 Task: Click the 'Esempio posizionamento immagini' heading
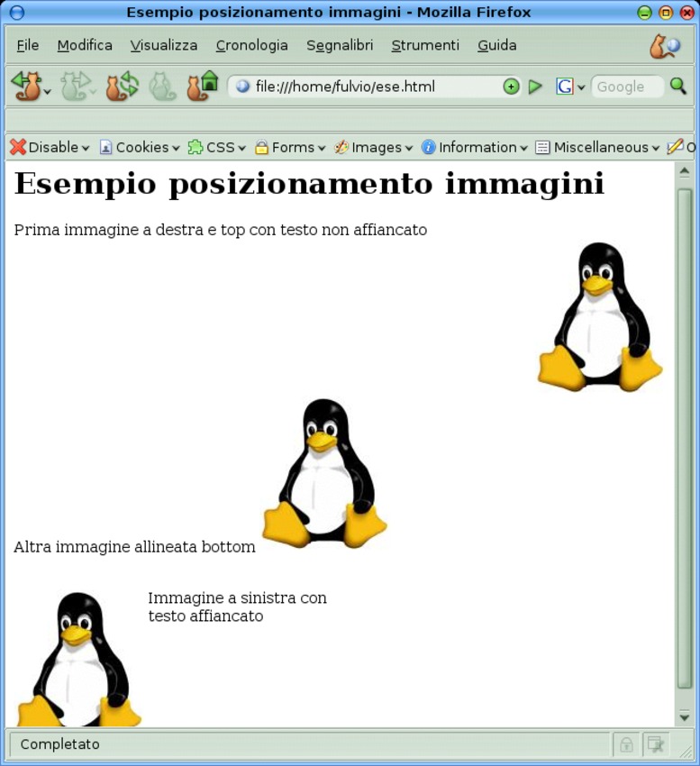[309, 184]
